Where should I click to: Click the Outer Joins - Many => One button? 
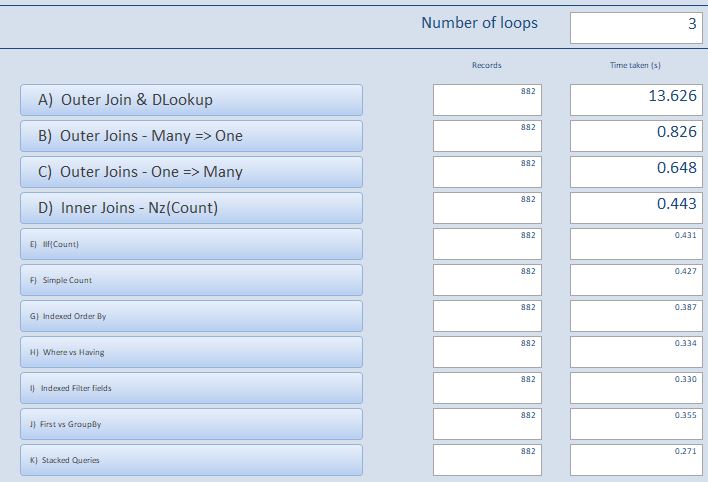click(191, 136)
